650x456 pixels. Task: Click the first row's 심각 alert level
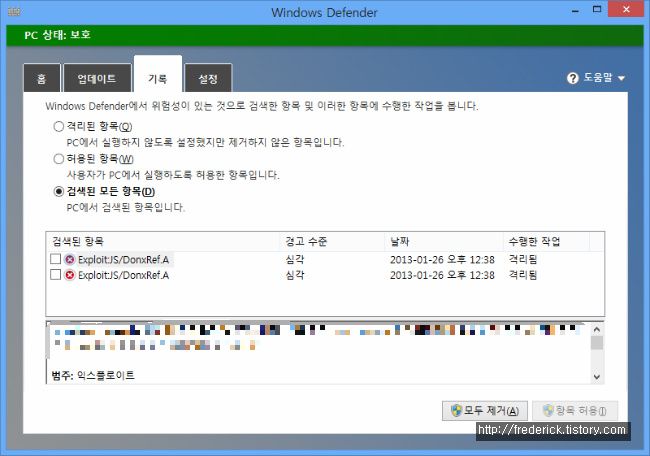click(x=295, y=260)
